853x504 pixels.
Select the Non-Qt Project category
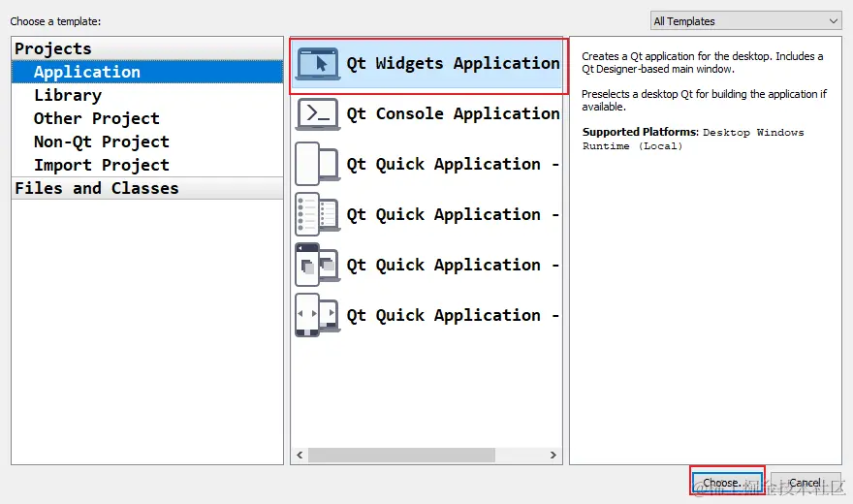pyautogui.click(x=147, y=142)
